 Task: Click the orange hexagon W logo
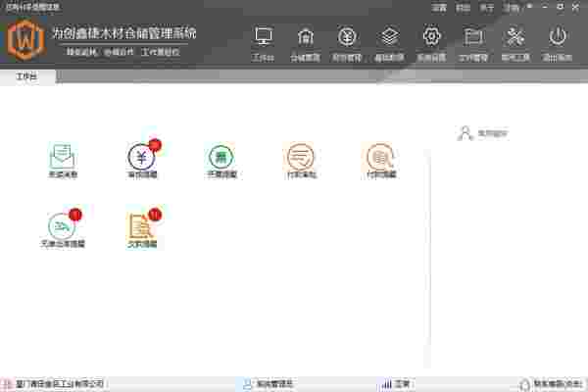click(25, 40)
